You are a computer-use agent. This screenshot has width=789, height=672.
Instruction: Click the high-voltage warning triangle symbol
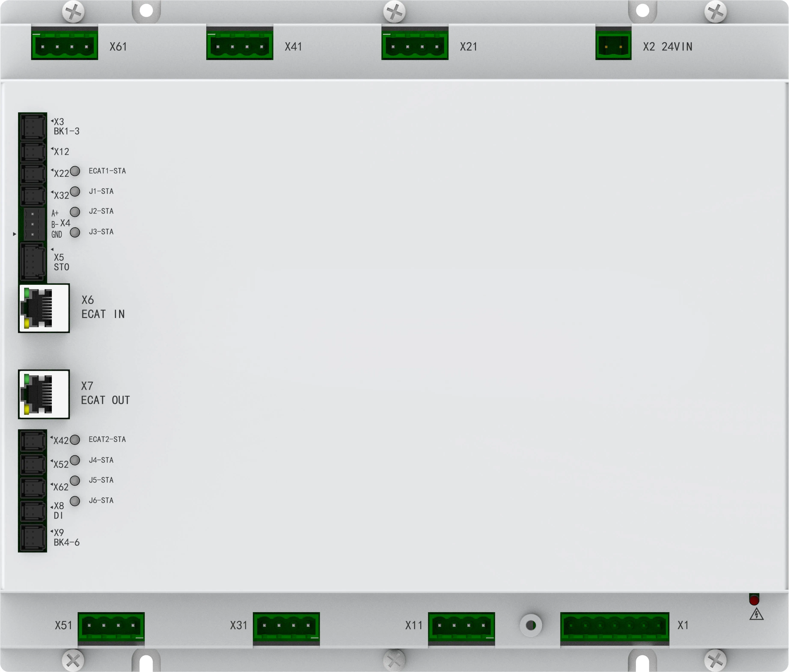tap(756, 614)
